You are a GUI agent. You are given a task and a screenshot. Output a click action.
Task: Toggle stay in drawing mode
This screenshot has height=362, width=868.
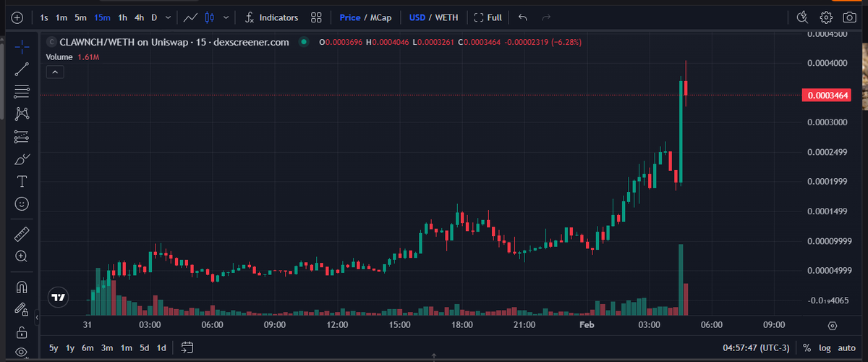[x=22, y=309]
